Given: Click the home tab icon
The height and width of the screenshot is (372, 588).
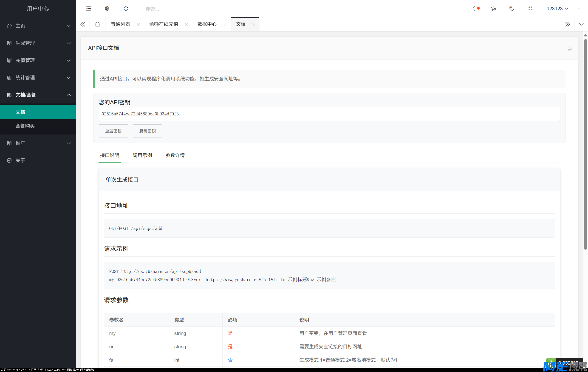Looking at the screenshot, I should pos(97,24).
